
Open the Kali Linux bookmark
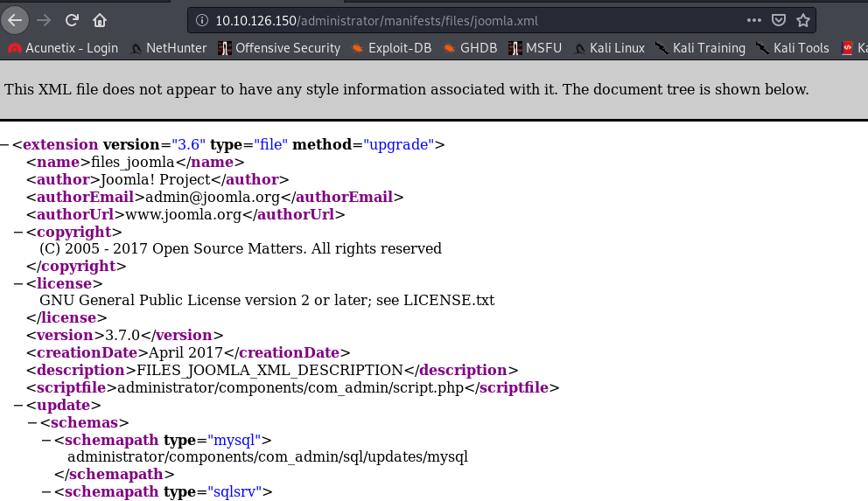610,48
